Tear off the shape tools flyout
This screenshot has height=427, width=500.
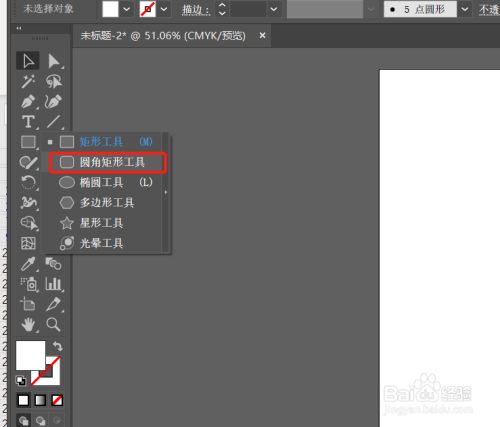166,192
